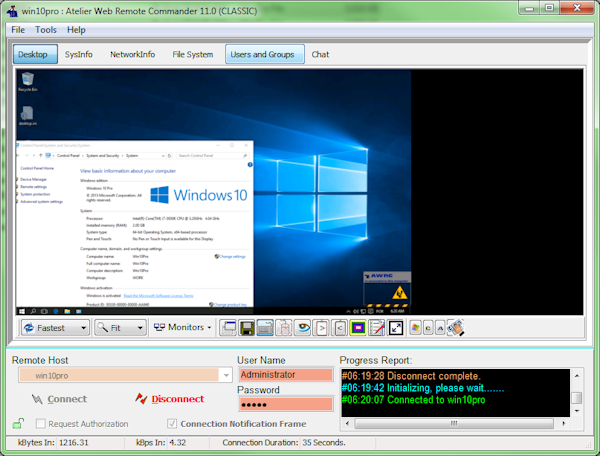The height and width of the screenshot is (456, 600).
Task: Click the eye view-only icon
Action: (x=302, y=328)
